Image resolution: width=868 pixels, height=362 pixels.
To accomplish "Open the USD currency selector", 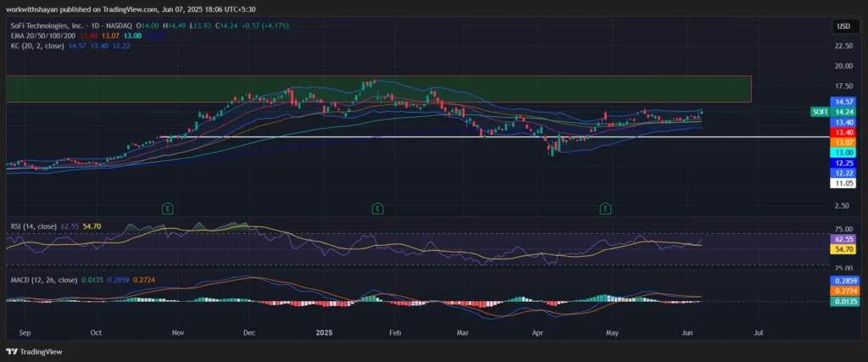I will pos(843,26).
